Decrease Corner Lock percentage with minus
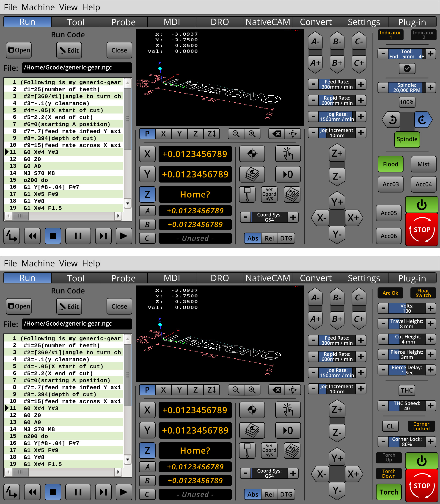The width and height of the screenshot is (440, 504). (x=383, y=442)
